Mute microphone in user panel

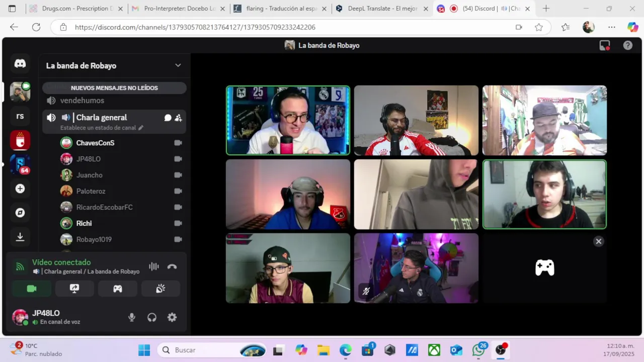click(132, 317)
